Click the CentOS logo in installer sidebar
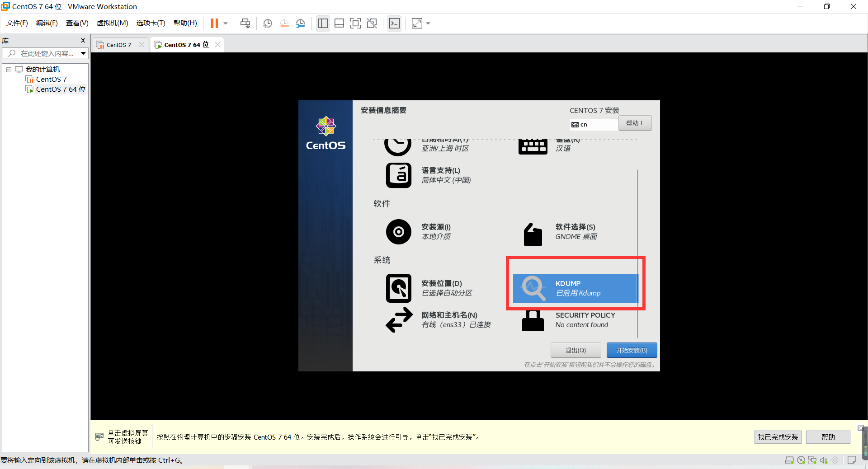 325,134
